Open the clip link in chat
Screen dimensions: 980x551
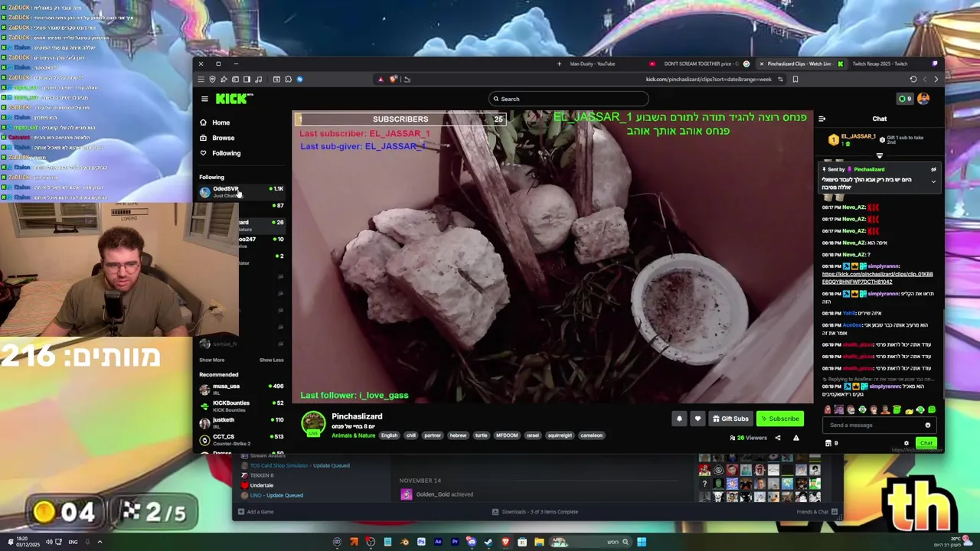point(877,277)
